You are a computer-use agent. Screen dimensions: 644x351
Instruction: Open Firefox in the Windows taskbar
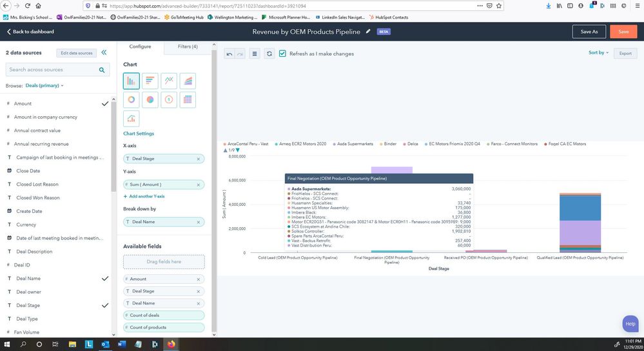(x=171, y=344)
